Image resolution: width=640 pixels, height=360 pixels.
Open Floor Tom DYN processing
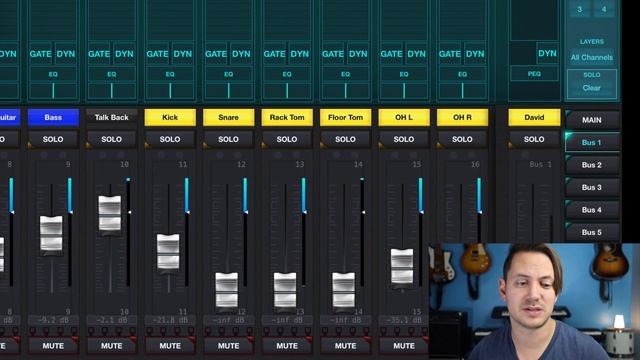tap(358, 54)
